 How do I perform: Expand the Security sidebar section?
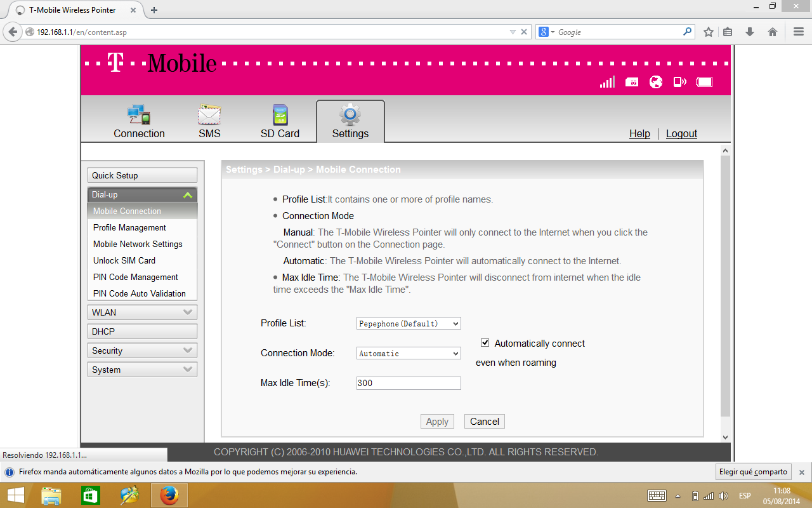click(142, 351)
